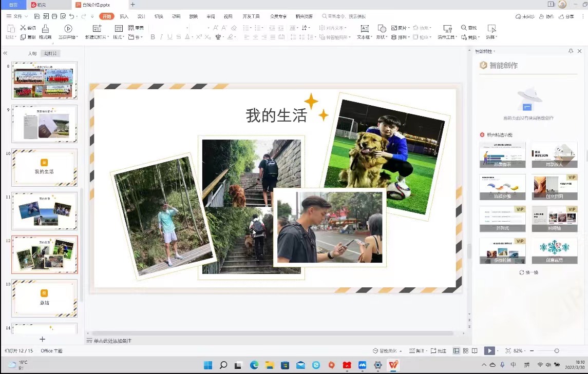
Task: Click the Format Painter (格式刷) icon
Action: coord(45,29)
